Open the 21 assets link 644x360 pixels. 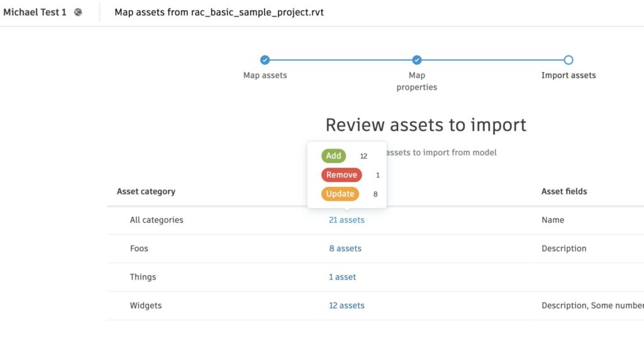pyautogui.click(x=347, y=220)
